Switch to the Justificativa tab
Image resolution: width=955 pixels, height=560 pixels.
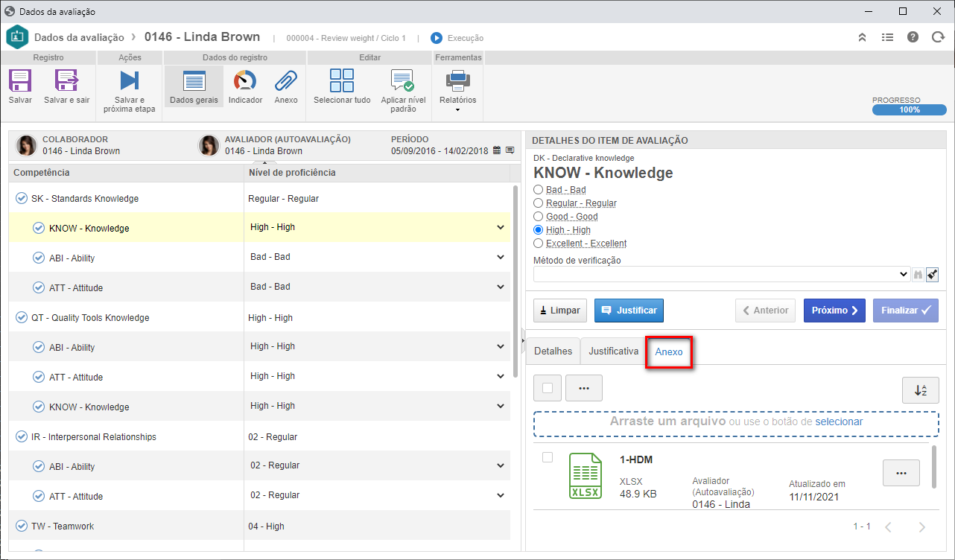click(614, 351)
